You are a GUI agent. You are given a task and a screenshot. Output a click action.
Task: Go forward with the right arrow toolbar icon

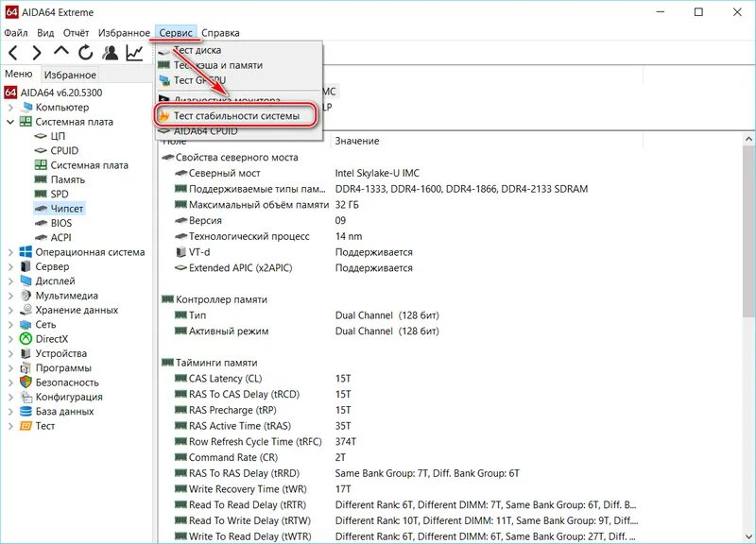click(x=37, y=53)
